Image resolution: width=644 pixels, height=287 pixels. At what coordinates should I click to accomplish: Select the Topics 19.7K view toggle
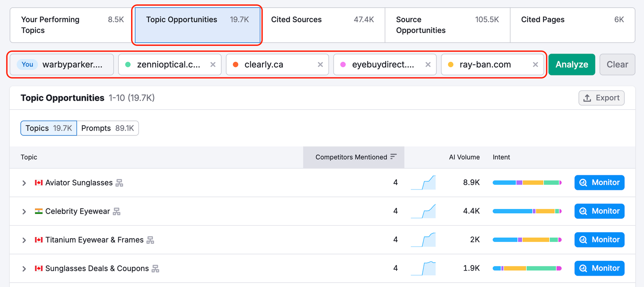click(49, 128)
